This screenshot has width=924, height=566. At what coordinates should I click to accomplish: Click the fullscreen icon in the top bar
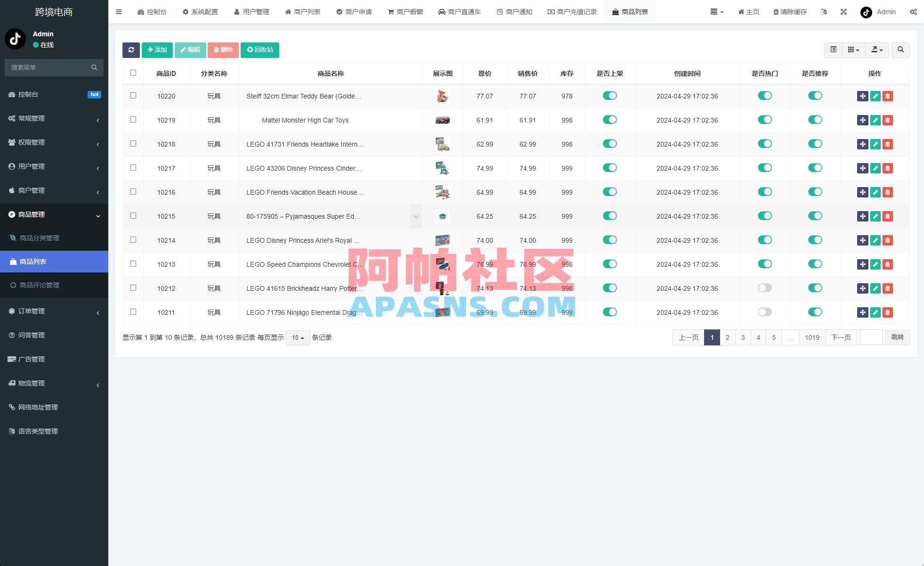pos(843,12)
